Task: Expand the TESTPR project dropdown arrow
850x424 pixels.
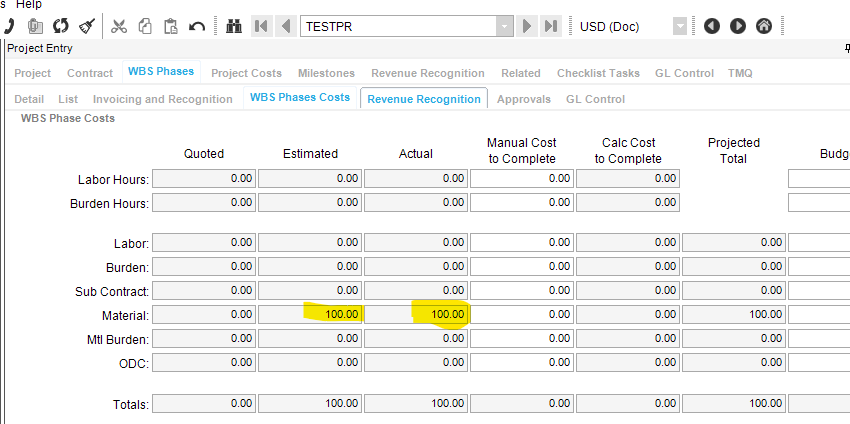Action: pos(505,26)
